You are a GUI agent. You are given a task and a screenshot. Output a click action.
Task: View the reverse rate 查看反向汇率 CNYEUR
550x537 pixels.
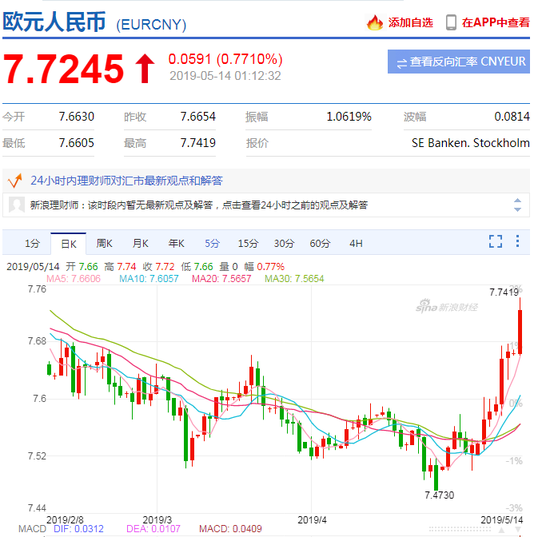pos(458,62)
